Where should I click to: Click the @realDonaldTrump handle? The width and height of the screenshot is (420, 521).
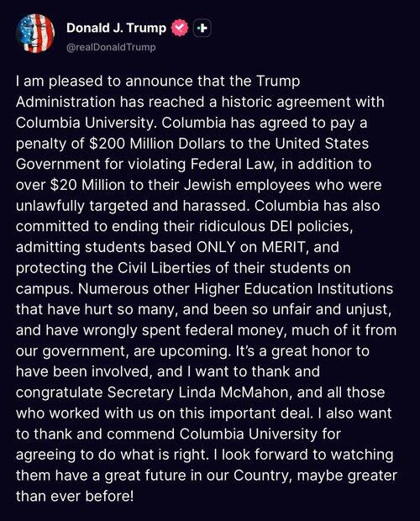tap(111, 47)
